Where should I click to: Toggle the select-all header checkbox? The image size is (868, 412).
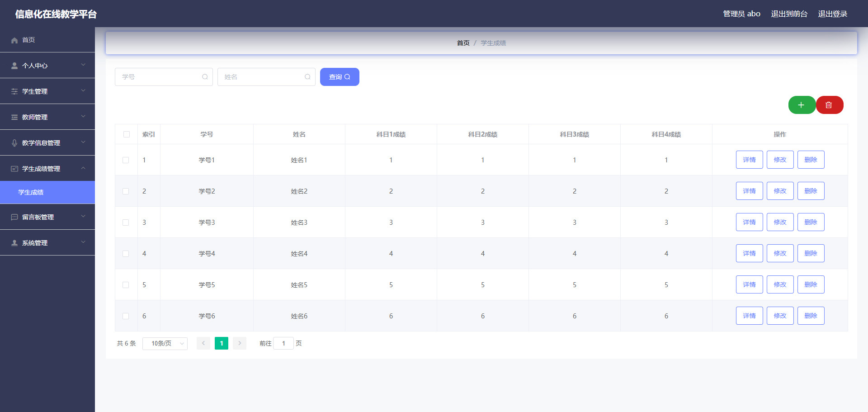click(127, 134)
